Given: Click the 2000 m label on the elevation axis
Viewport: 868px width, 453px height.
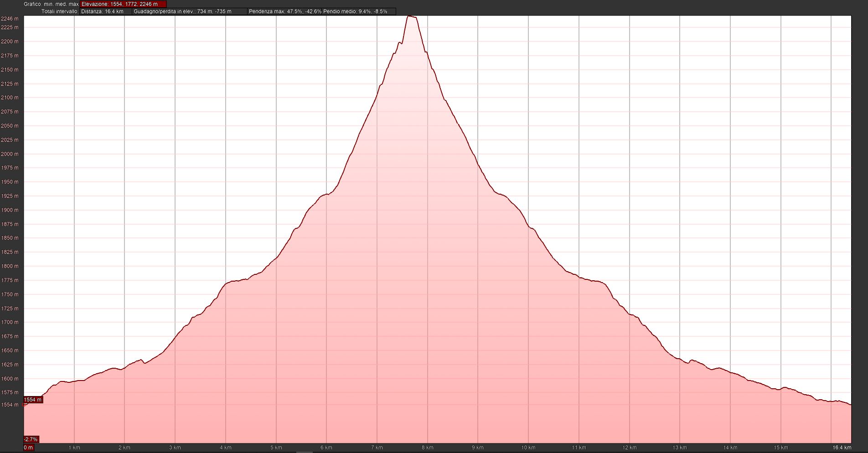Looking at the screenshot, I should (10, 154).
